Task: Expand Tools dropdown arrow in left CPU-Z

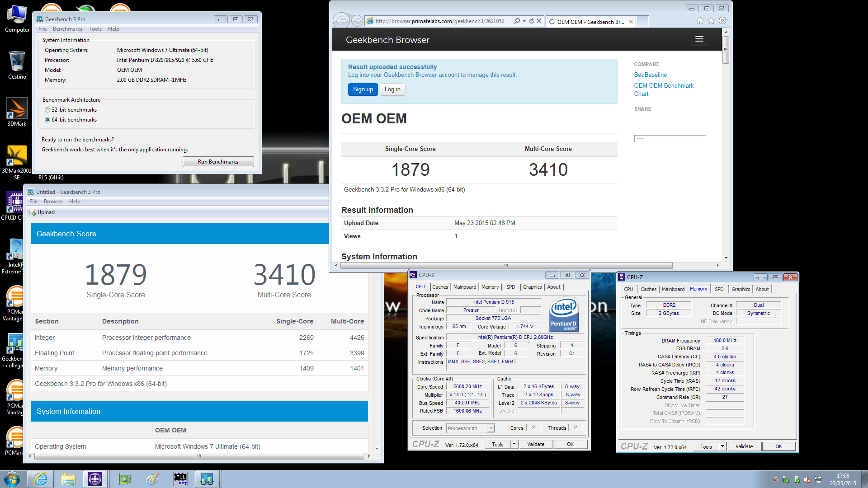Action: click(x=514, y=444)
